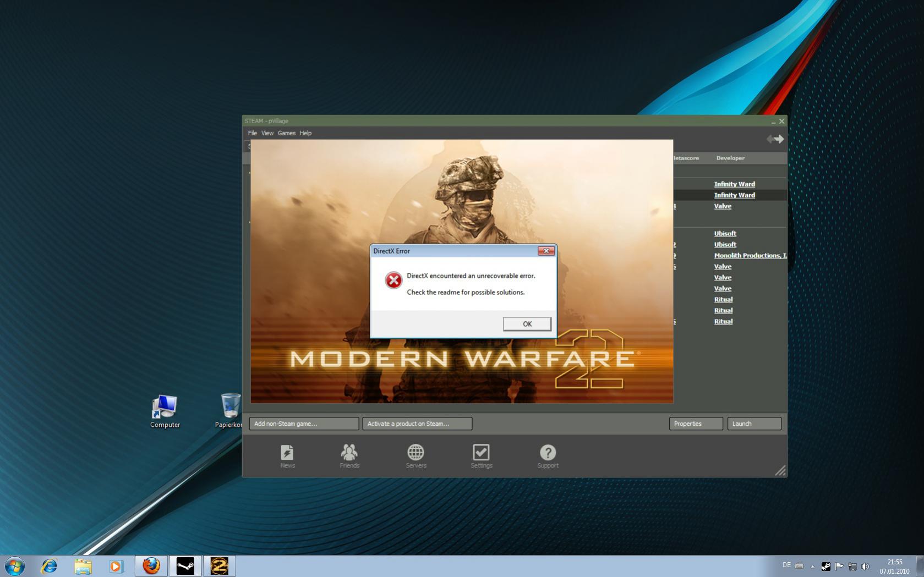Open the Windows Start menu
924x577 pixels.
(x=15, y=566)
